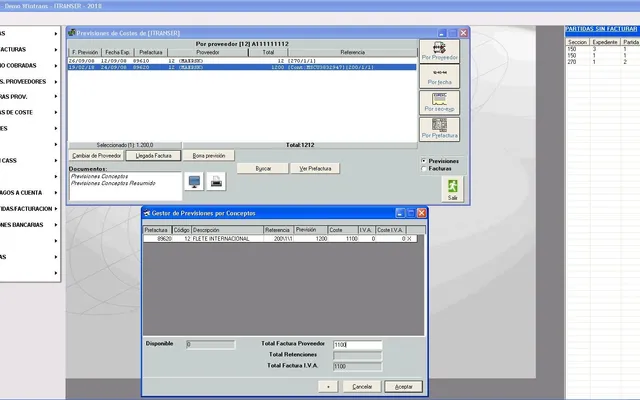640x400 pixels.
Task: Select the Por fecha filter button
Action: 439,77
